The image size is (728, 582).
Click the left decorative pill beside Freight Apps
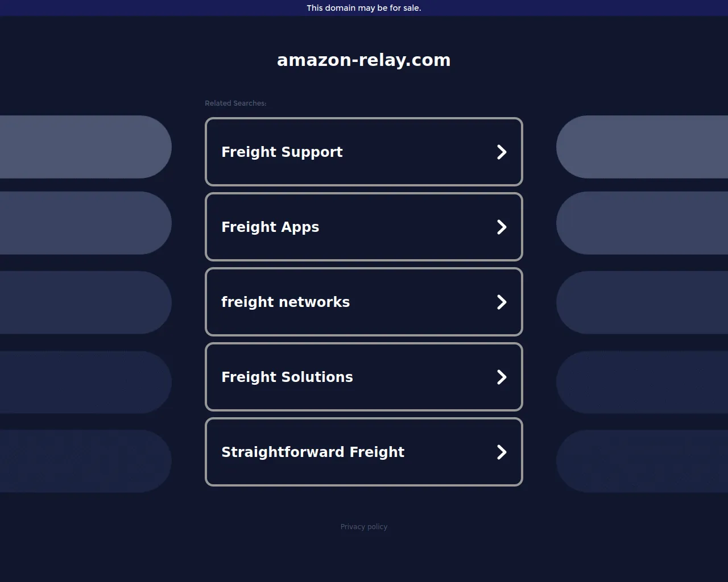coord(85,223)
